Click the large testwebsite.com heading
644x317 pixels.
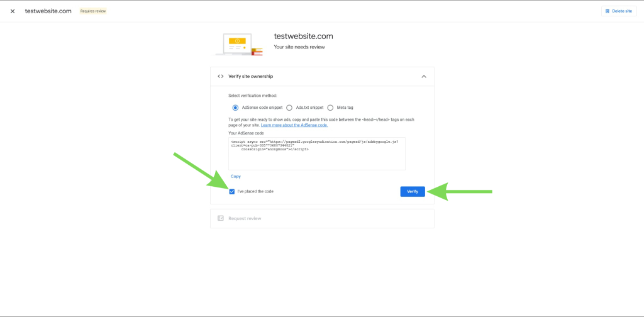click(304, 36)
